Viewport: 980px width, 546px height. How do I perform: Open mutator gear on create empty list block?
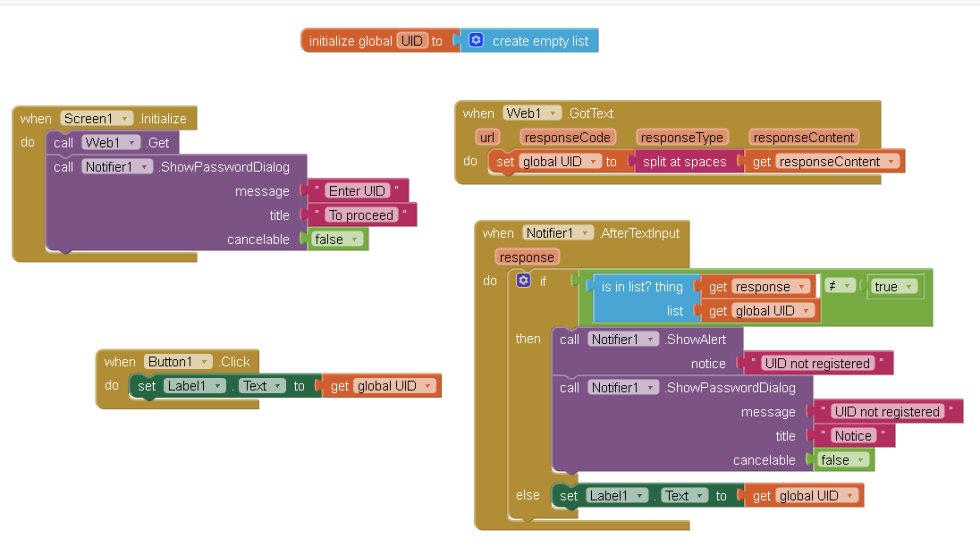click(x=476, y=40)
